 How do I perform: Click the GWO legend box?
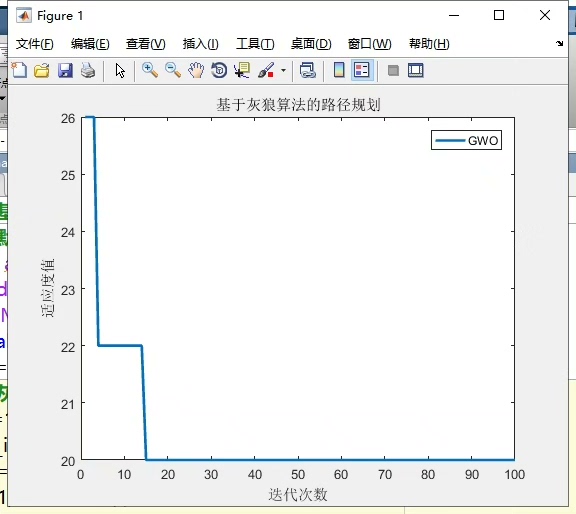[466, 140]
